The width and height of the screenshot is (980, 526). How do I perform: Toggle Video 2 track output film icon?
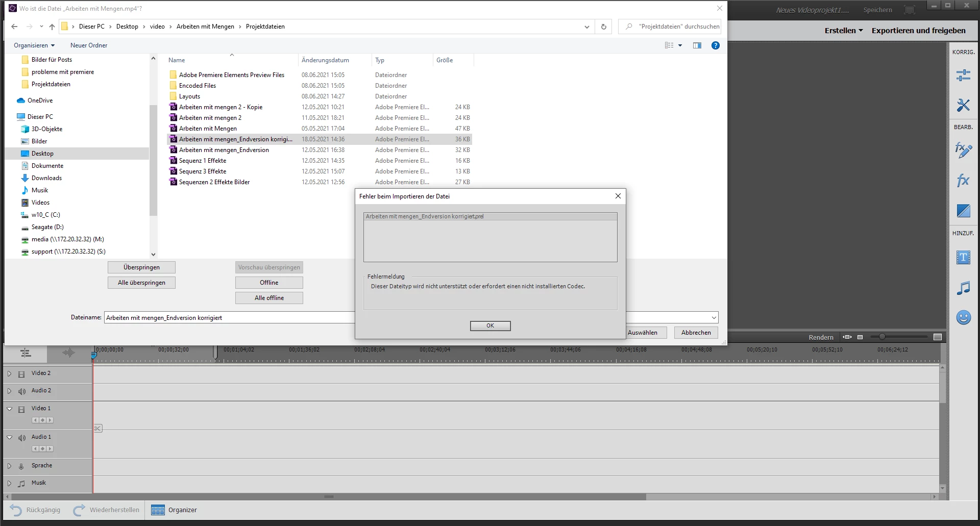21,374
